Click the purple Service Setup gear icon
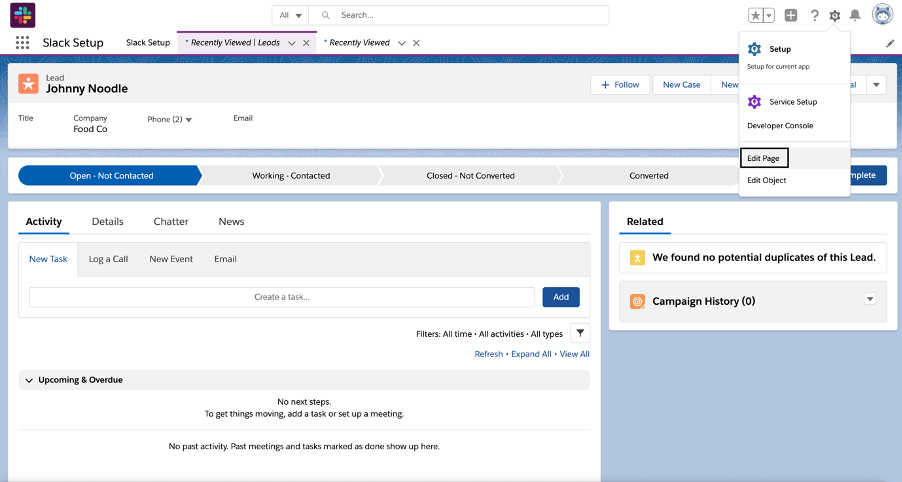 pyautogui.click(x=754, y=102)
